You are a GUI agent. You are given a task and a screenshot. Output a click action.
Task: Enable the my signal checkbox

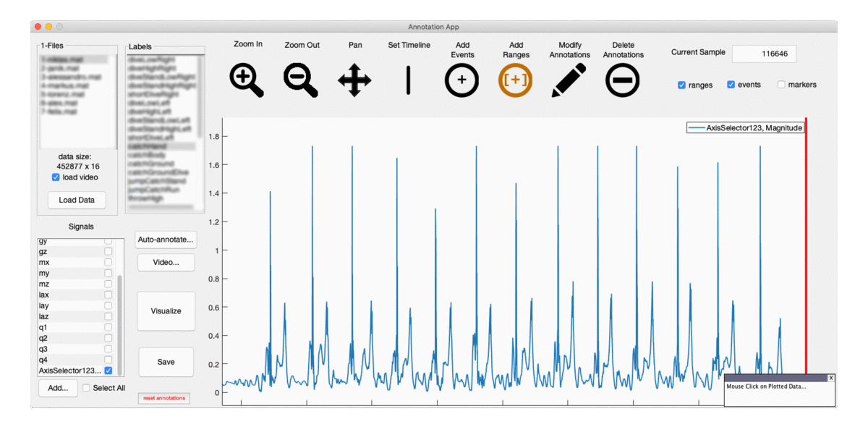(x=109, y=273)
